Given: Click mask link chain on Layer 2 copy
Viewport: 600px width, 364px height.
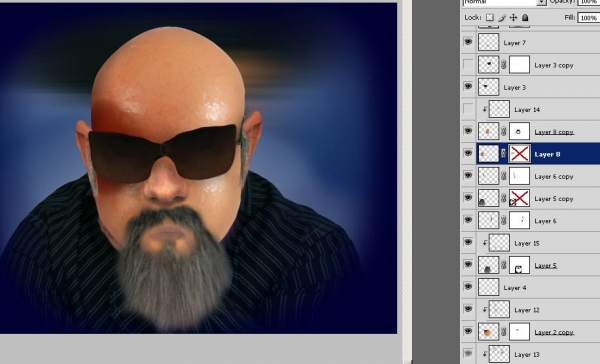Looking at the screenshot, I should coord(504,331).
